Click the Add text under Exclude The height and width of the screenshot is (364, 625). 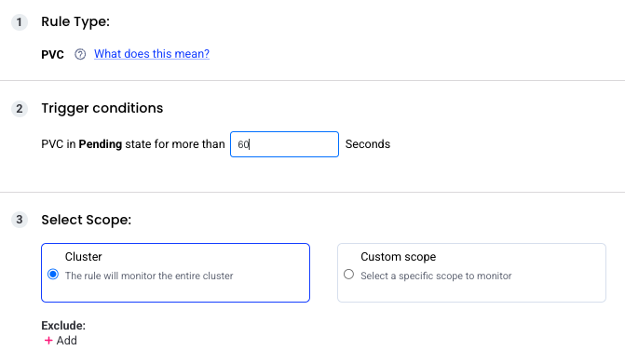point(66,341)
